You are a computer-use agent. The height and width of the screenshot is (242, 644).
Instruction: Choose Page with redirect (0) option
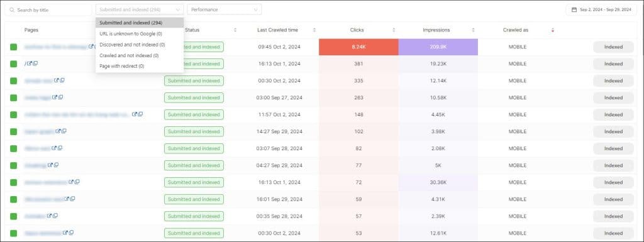coord(140,66)
